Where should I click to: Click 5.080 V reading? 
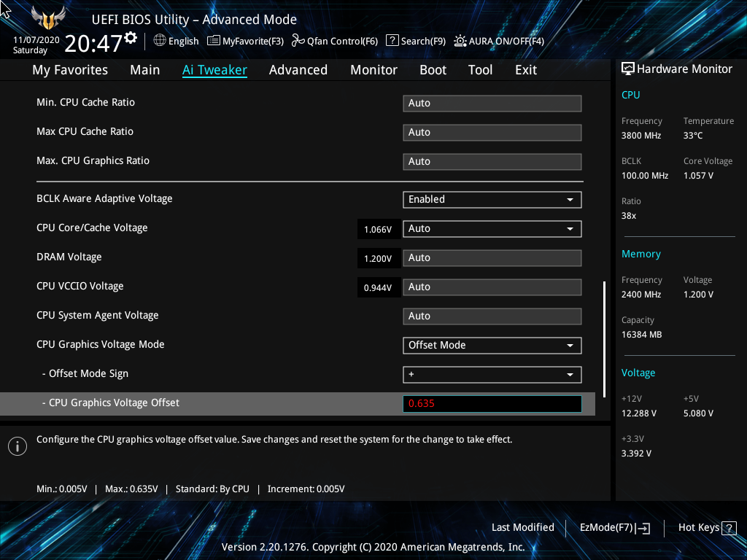click(x=698, y=413)
